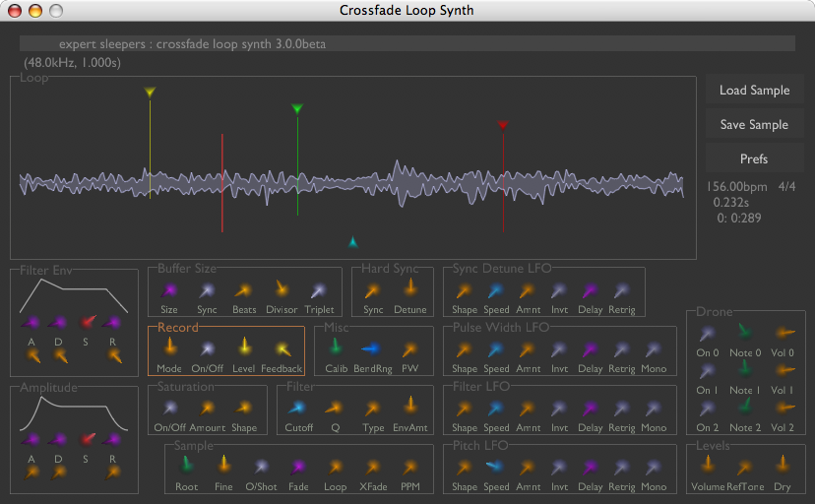Click the Pulse Width LFO Delay knob
Viewport: 815px width, 504px height.
(590, 349)
